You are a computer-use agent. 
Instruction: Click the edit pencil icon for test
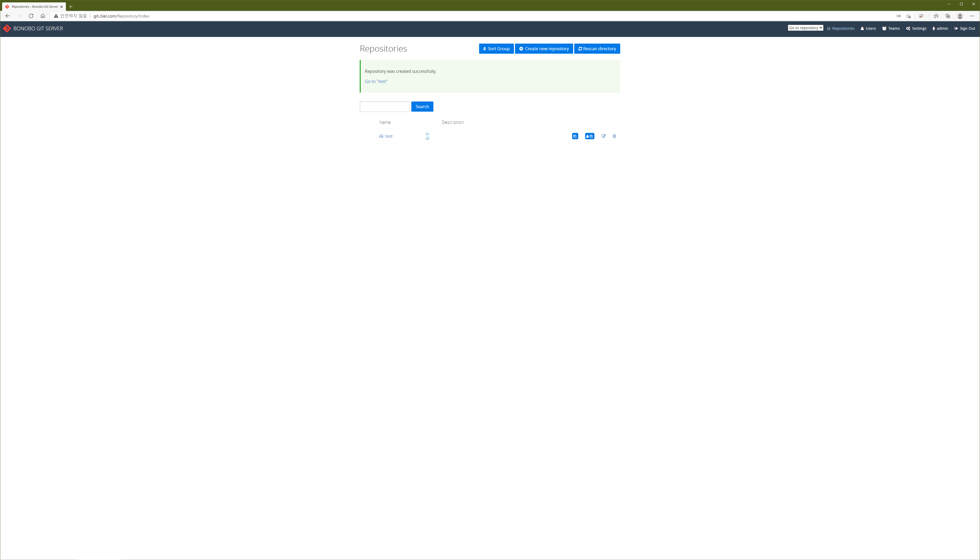coord(603,136)
